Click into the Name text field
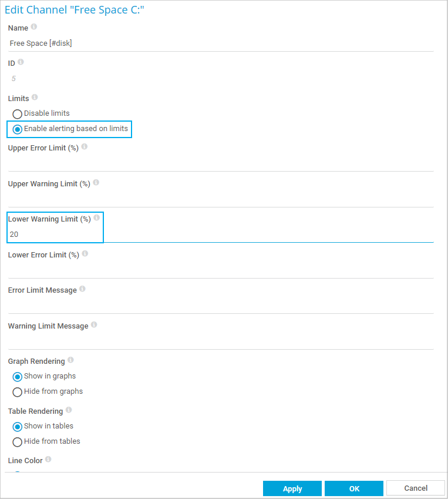The height and width of the screenshot is (499, 448). 221,43
